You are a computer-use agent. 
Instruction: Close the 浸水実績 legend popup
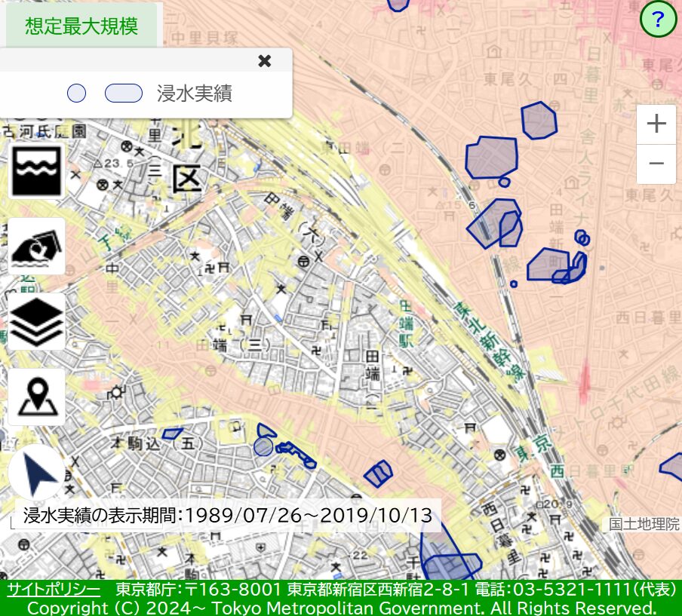265,61
